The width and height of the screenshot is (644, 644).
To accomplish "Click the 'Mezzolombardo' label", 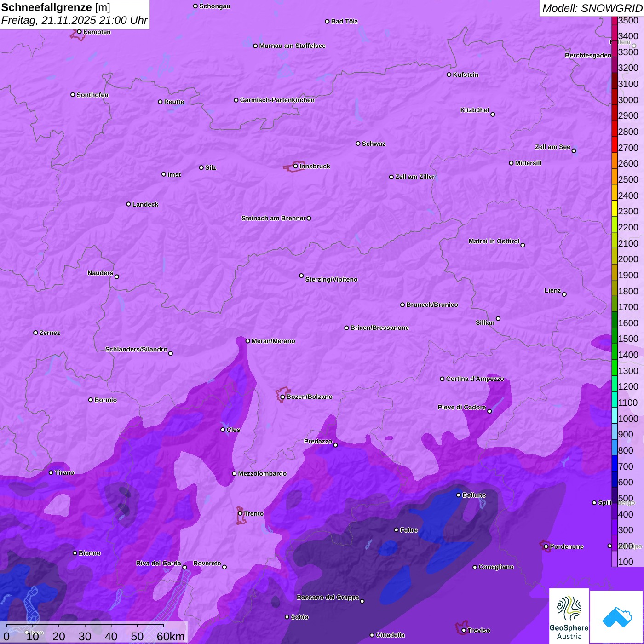I will [262, 473].
